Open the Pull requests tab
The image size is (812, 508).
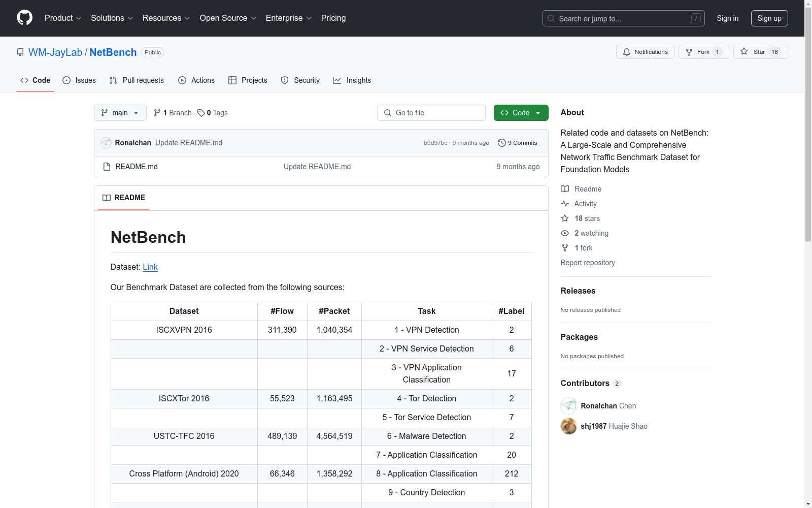coord(137,80)
